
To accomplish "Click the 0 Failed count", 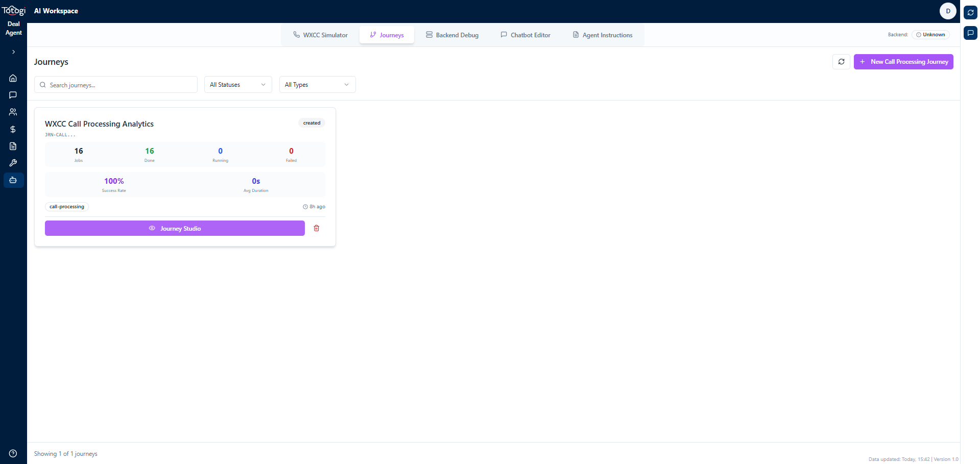I will pos(291,154).
